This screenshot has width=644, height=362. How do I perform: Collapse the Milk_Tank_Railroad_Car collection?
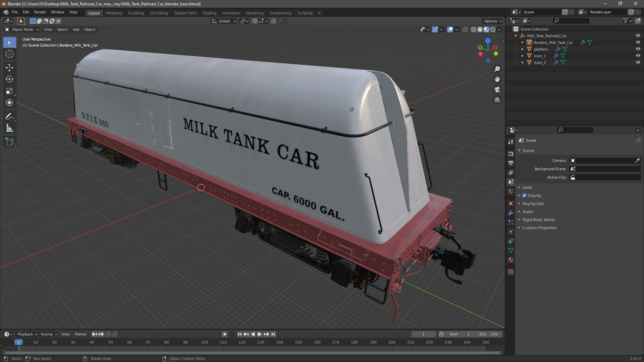(x=516, y=36)
